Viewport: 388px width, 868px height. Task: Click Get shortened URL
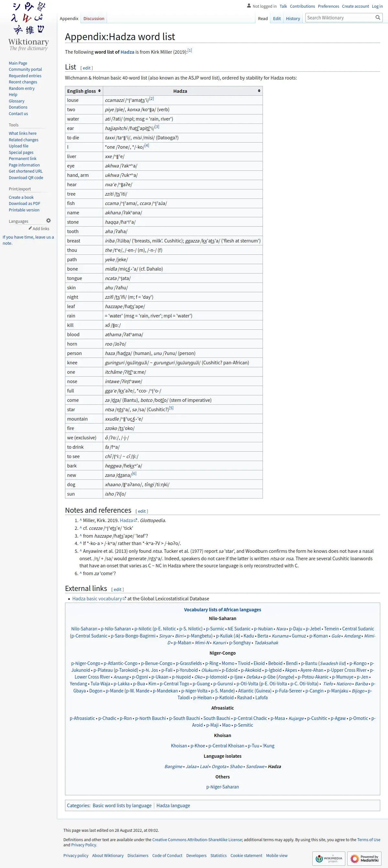[26, 171]
